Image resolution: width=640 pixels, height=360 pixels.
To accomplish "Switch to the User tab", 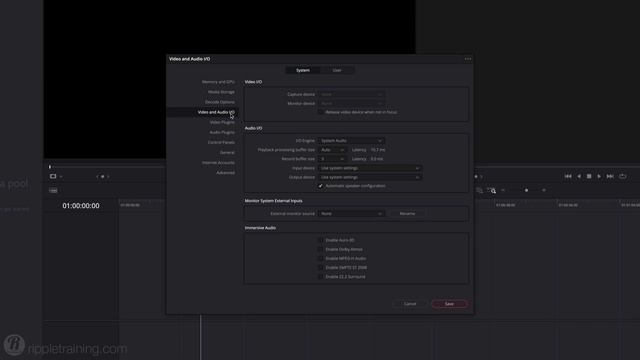I will [x=337, y=70].
